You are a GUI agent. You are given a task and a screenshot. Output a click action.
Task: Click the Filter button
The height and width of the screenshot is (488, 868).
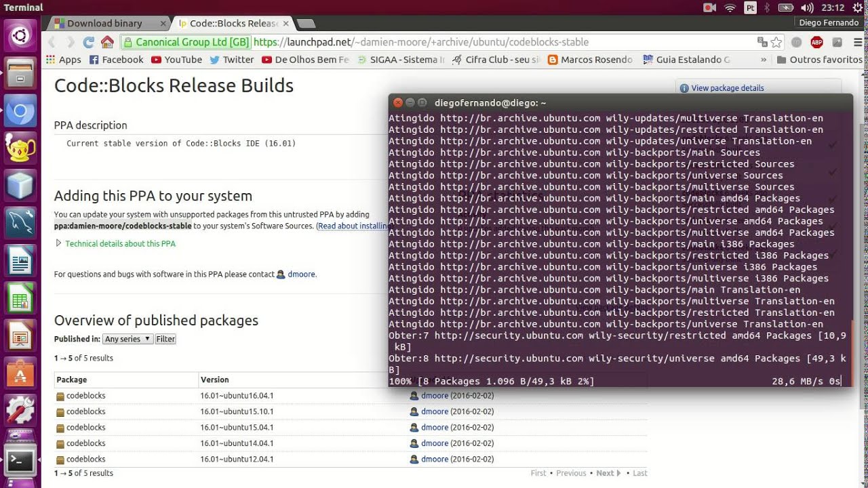[x=165, y=339]
